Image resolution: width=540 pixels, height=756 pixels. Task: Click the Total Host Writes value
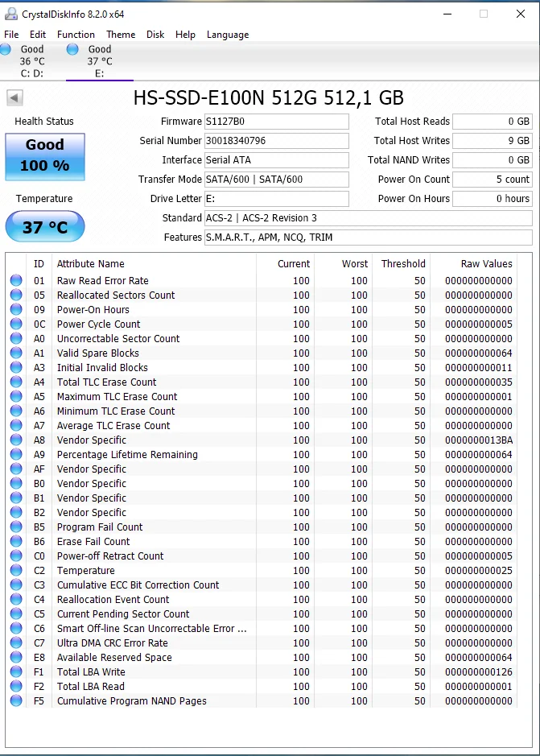(493, 141)
